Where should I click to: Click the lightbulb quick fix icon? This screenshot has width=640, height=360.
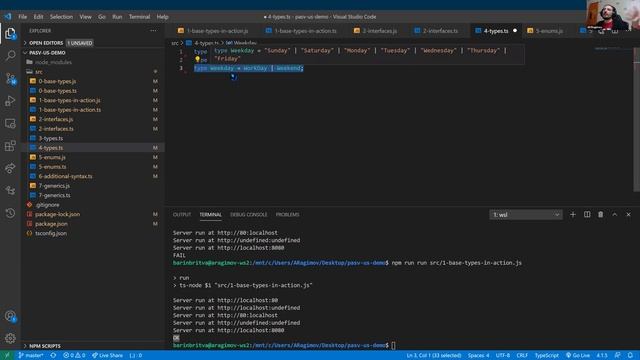[197, 60]
